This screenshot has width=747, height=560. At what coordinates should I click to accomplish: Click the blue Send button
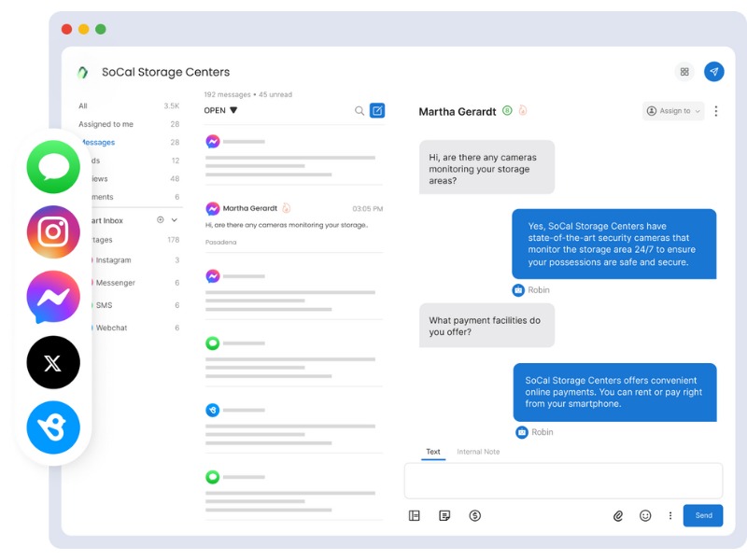(x=703, y=515)
